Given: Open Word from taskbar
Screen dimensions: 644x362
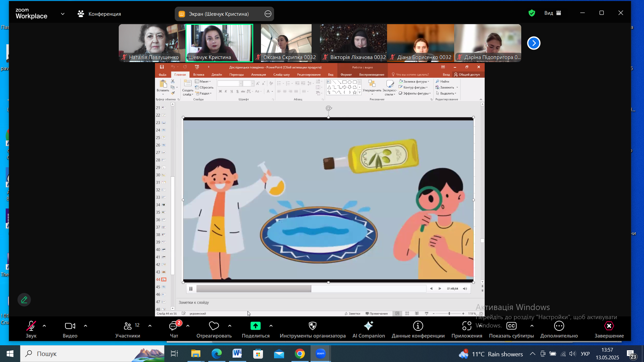Looking at the screenshot, I should pos(237,354).
